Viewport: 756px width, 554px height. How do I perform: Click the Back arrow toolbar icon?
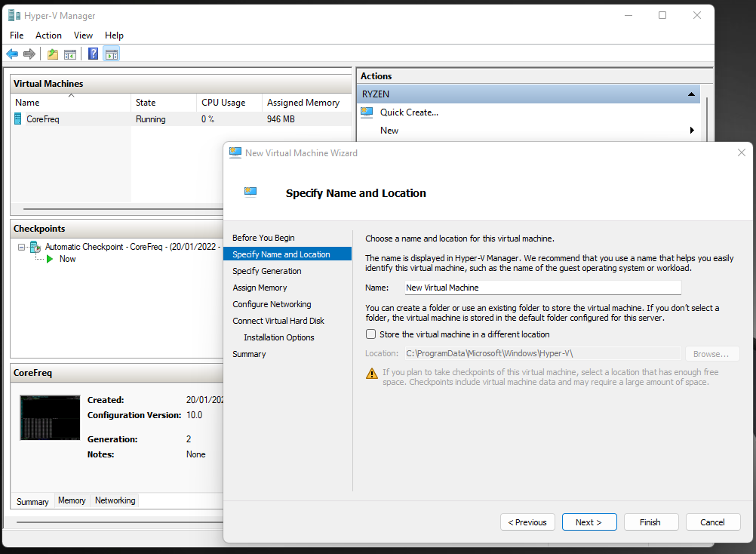12,54
